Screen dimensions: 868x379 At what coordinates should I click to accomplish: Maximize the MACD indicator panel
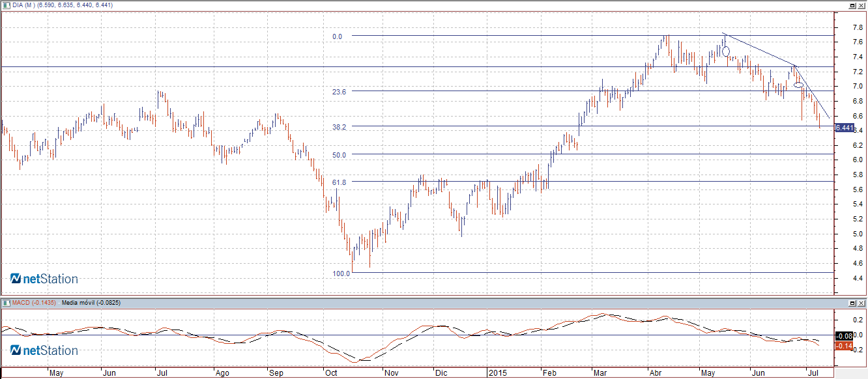pos(852,303)
